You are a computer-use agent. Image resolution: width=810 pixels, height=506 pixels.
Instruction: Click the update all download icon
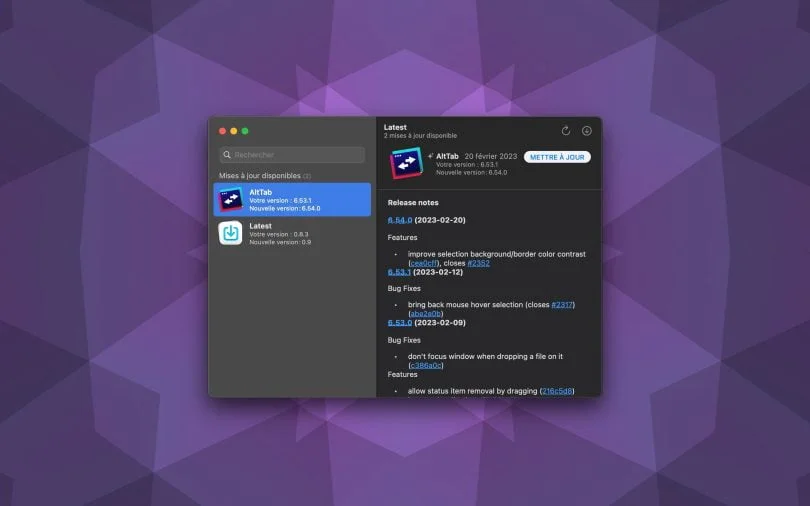(x=586, y=131)
